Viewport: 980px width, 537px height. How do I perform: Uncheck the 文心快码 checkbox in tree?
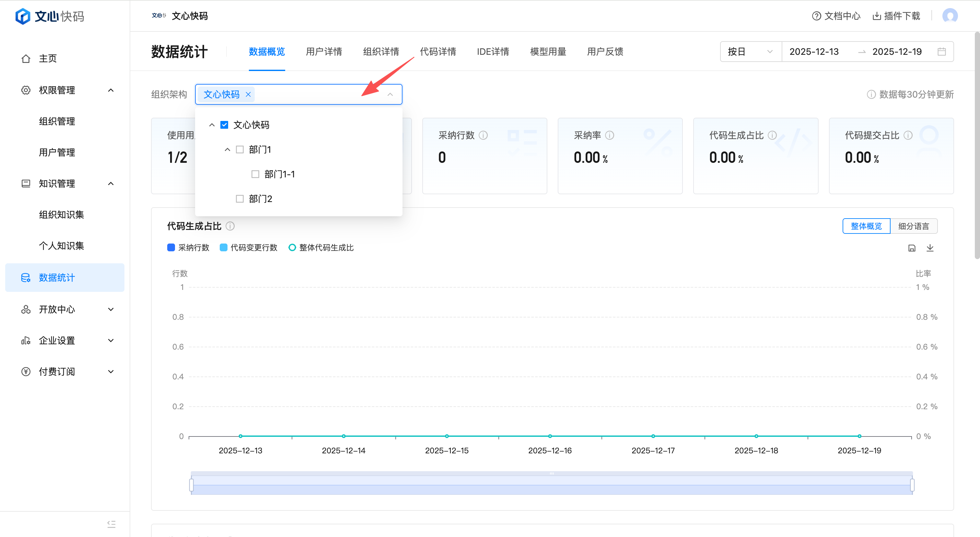[225, 125]
